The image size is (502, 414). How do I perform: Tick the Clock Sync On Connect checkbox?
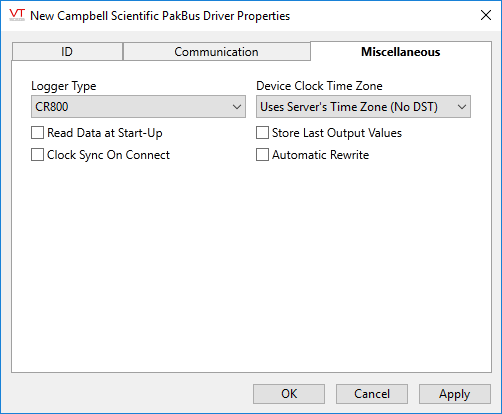pos(37,155)
